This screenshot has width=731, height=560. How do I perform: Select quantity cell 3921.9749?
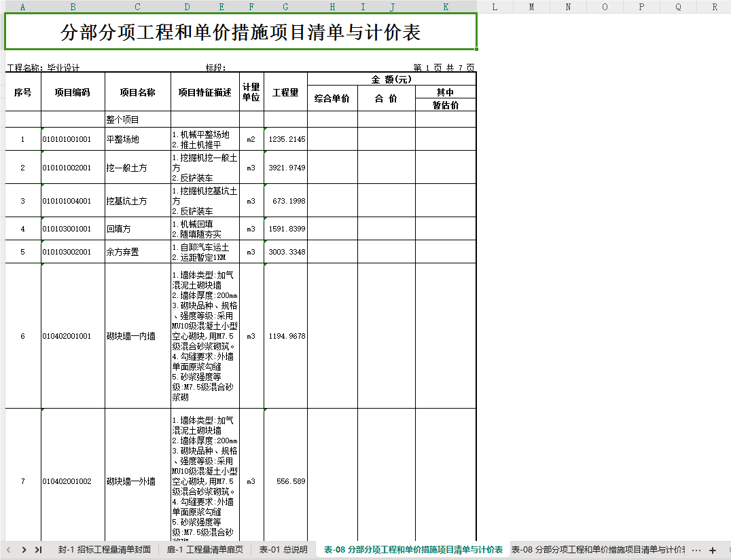(x=285, y=167)
